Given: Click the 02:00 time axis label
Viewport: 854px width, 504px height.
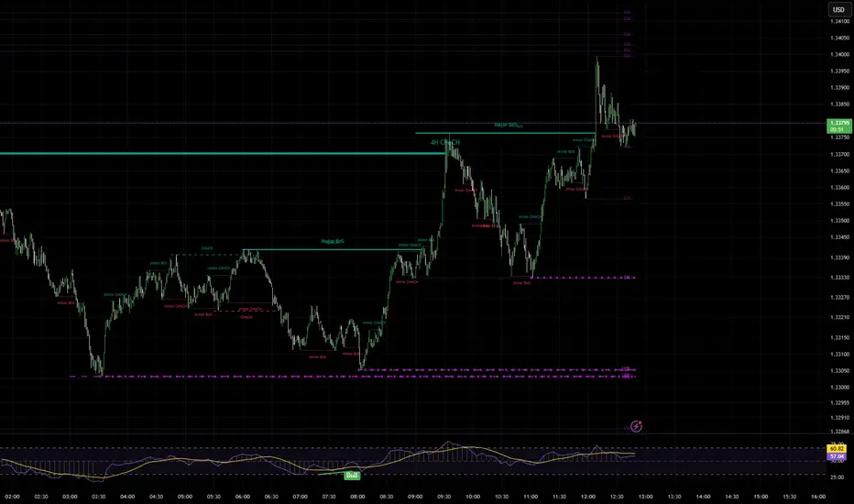Looking at the screenshot, I should (x=13, y=497).
